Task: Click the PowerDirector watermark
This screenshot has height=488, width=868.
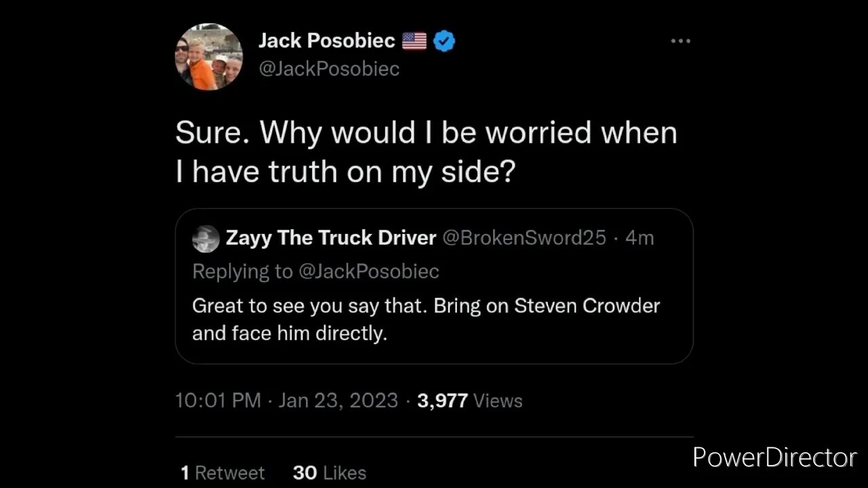Action: pos(774,457)
